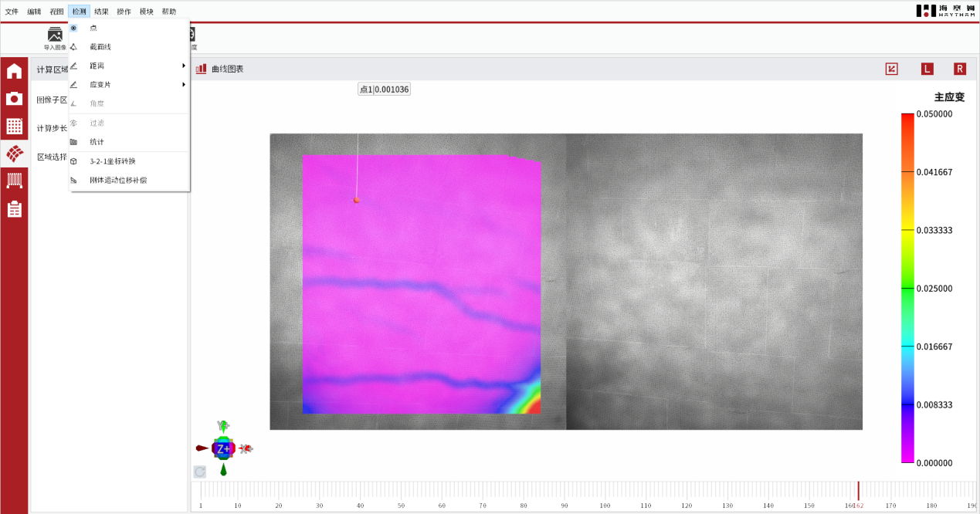This screenshot has width=980, height=514.
Task: Choose 截面线 from the 检测 menu
Action: click(x=100, y=47)
